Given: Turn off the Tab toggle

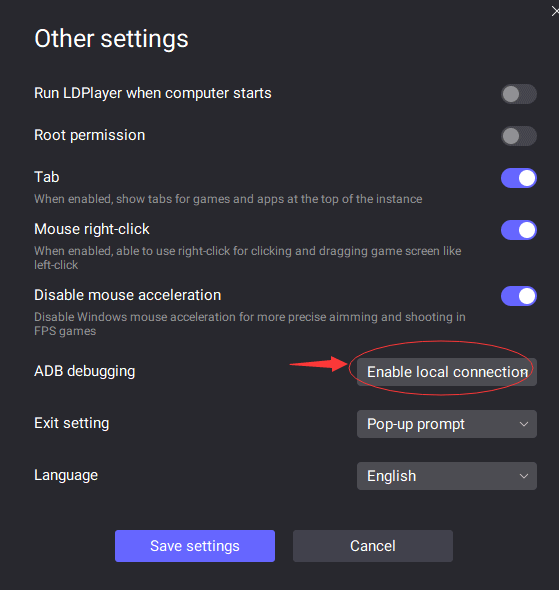Looking at the screenshot, I should coord(518,178).
